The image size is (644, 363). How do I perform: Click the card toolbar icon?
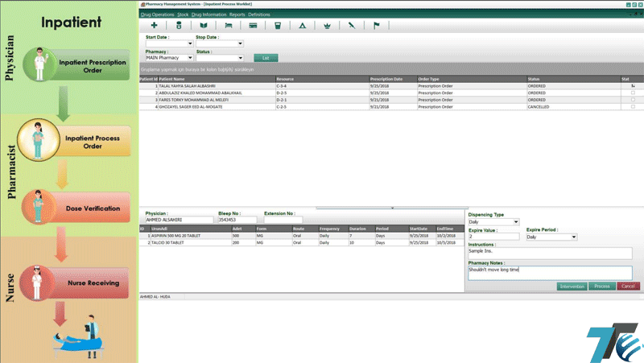(253, 26)
